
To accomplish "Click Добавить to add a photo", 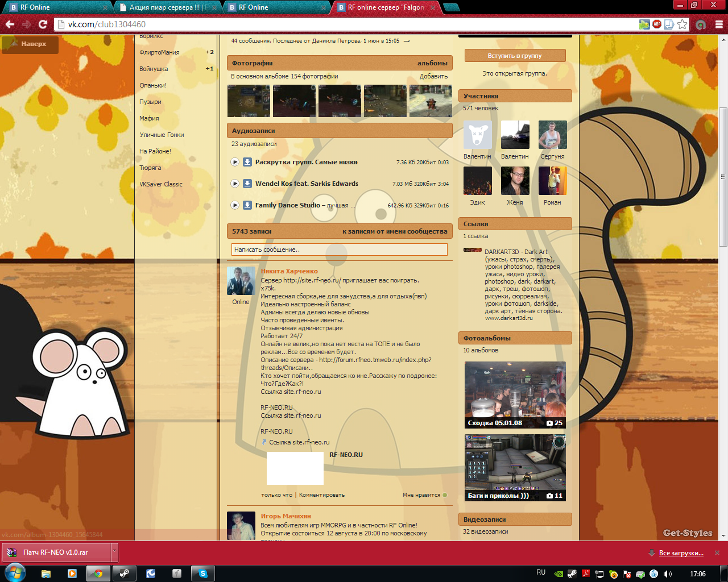I will click(x=433, y=76).
